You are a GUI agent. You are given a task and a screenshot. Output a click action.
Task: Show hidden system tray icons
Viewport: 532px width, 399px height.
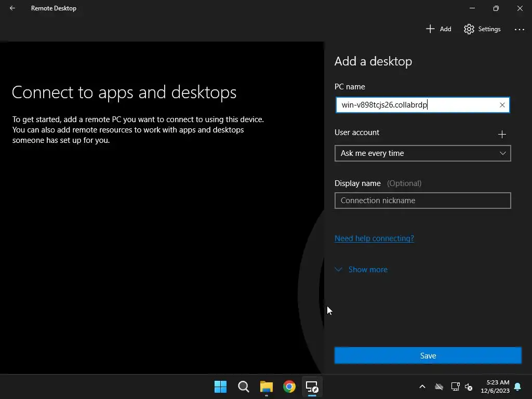tap(422, 387)
